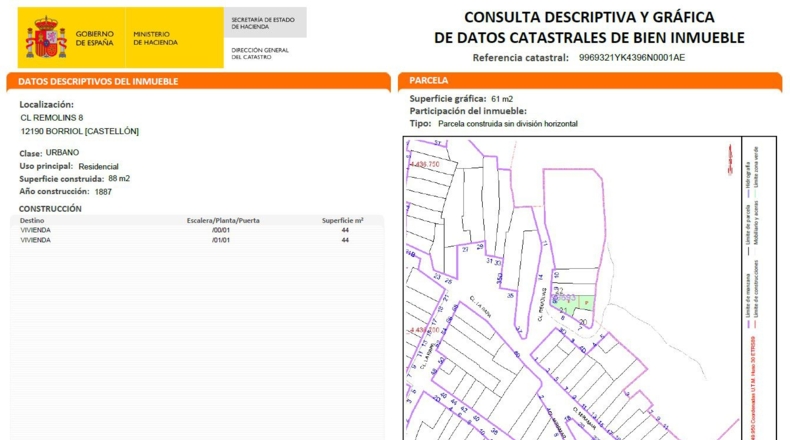Click the north arrow on the map
The height and width of the screenshot is (440, 790).
click(730, 159)
